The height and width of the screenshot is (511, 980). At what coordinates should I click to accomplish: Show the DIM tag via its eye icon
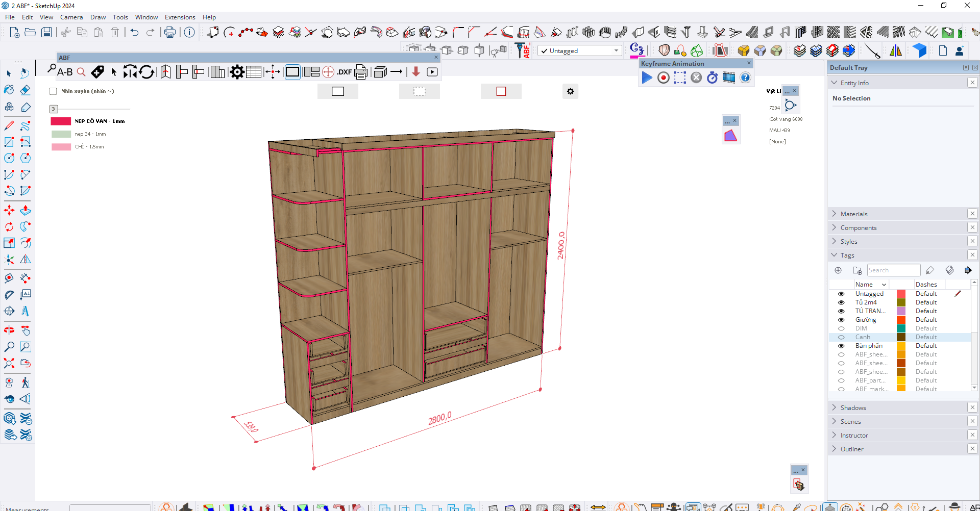(x=841, y=328)
